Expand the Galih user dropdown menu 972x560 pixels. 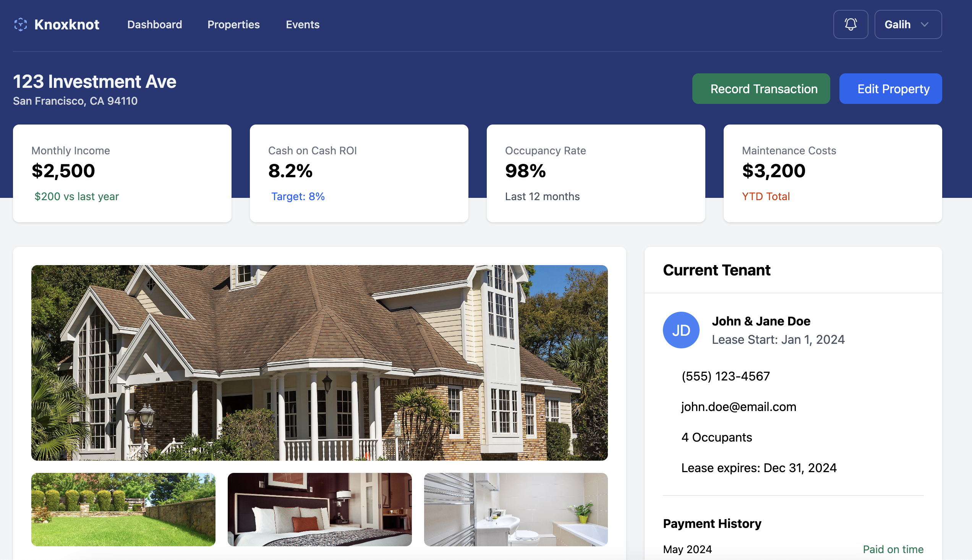[x=906, y=24]
